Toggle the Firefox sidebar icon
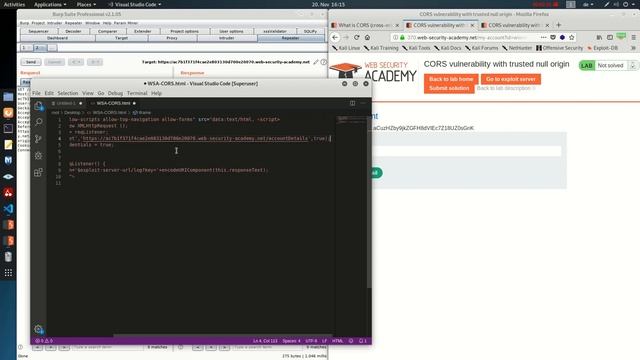The image size is (640, 360). (x=610, y=37)
